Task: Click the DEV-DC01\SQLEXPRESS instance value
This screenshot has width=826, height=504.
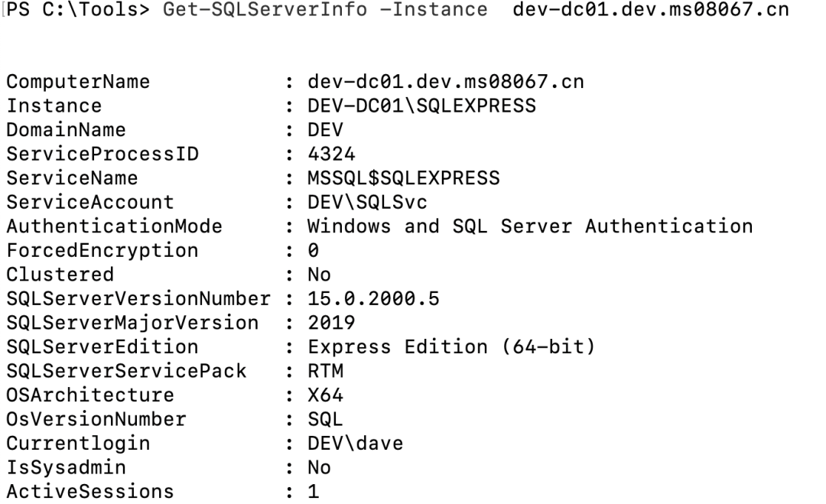Action: tap(422, 106)
